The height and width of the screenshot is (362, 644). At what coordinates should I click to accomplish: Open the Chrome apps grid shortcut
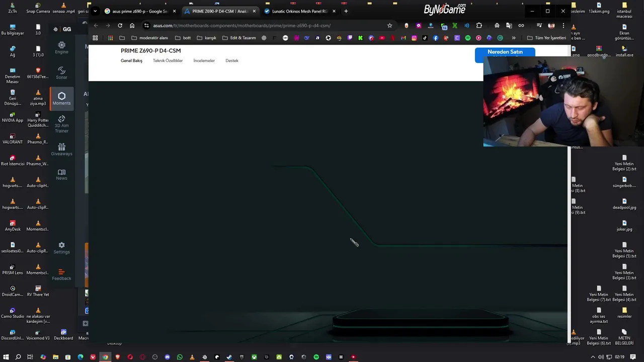(x=95, y=38)
